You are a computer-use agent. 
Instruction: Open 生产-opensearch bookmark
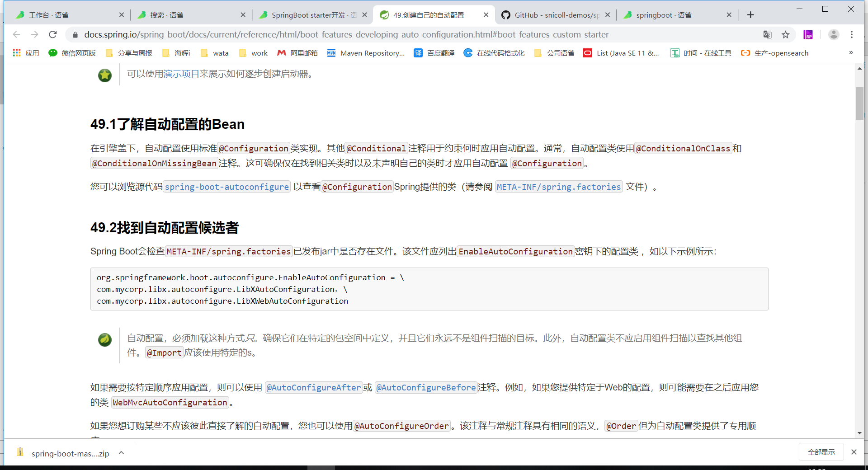pos(775,53)
